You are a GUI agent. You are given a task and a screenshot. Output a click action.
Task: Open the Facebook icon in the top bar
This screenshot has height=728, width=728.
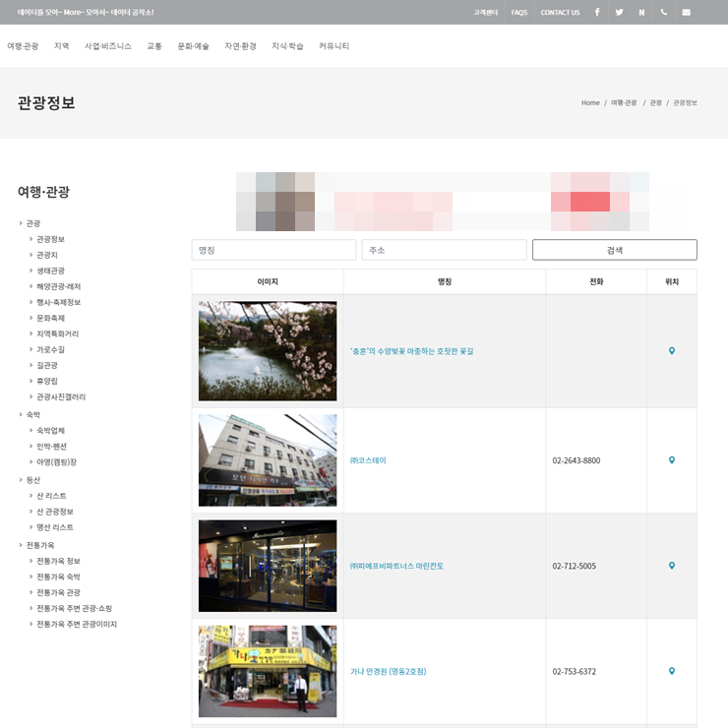tap(597, 12)
